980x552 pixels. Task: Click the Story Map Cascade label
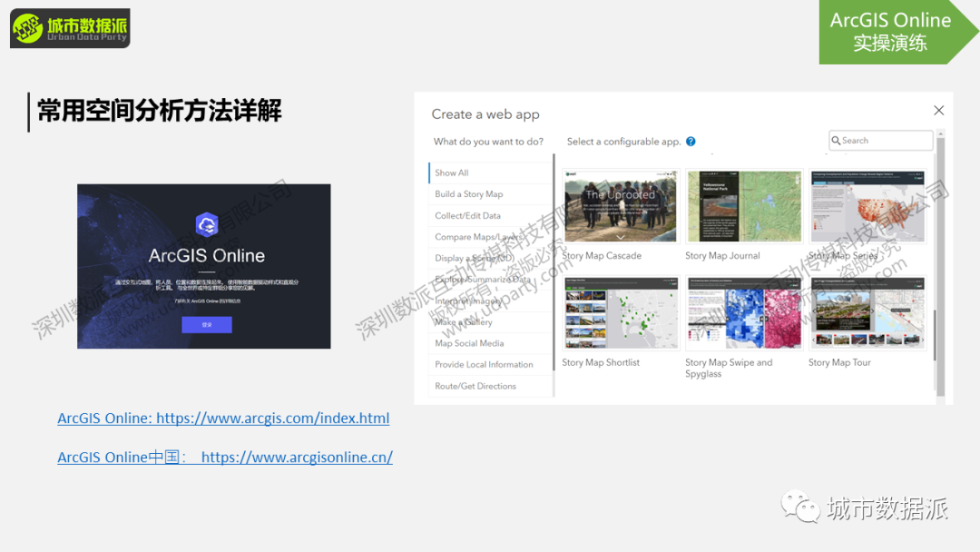click(602, 256)
